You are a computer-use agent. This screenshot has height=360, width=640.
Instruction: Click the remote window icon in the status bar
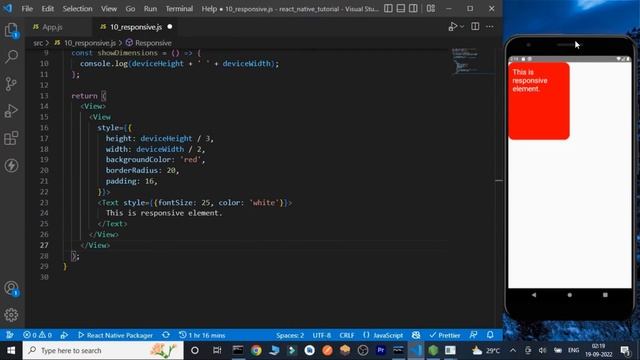pos(10,335)
